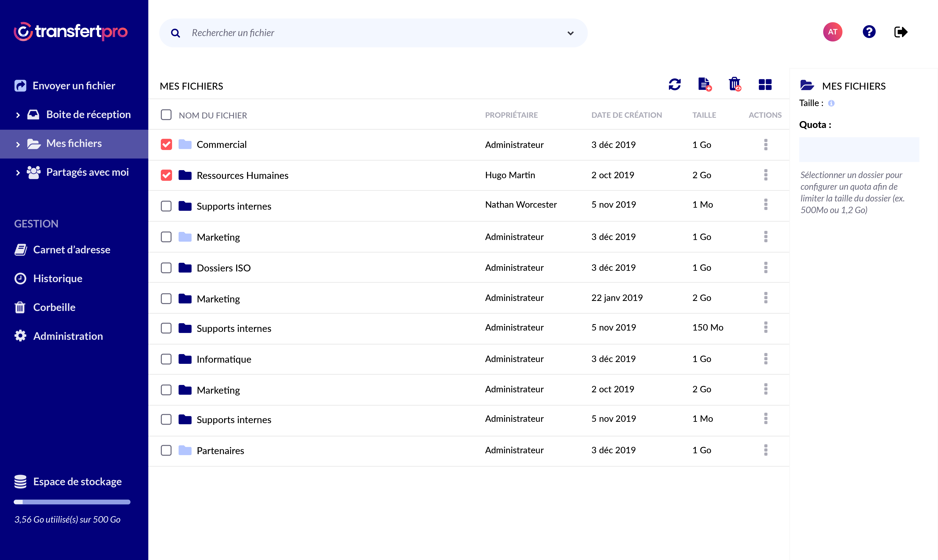This screenshot has height=560, width=938.
Task: Click the Quota input box
Action: 859,149
